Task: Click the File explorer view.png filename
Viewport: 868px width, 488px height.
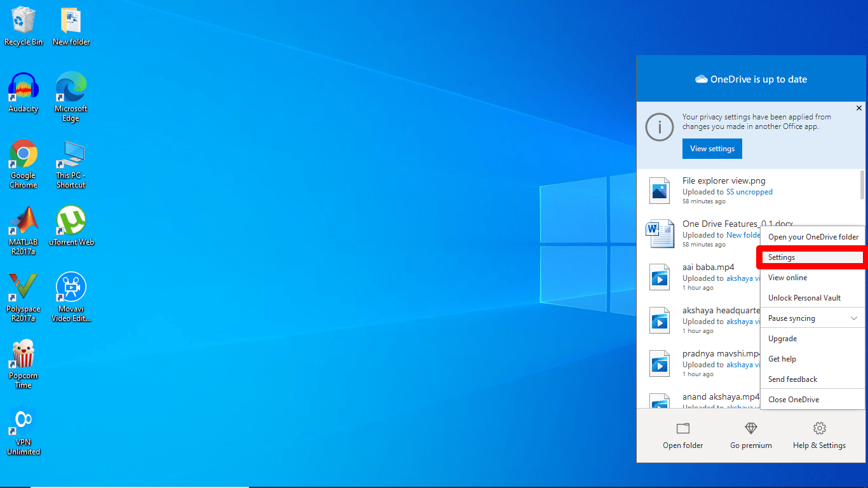Action: coord(724,181)
